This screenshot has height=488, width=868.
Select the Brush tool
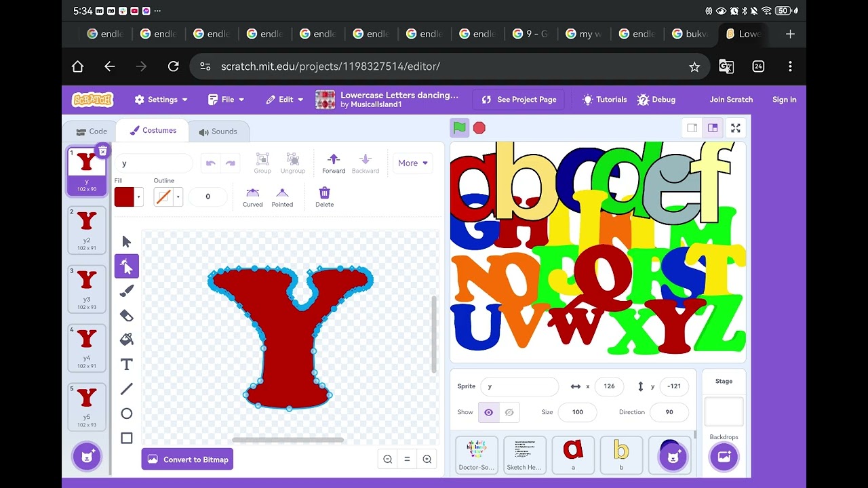click(x=127, y=291)
